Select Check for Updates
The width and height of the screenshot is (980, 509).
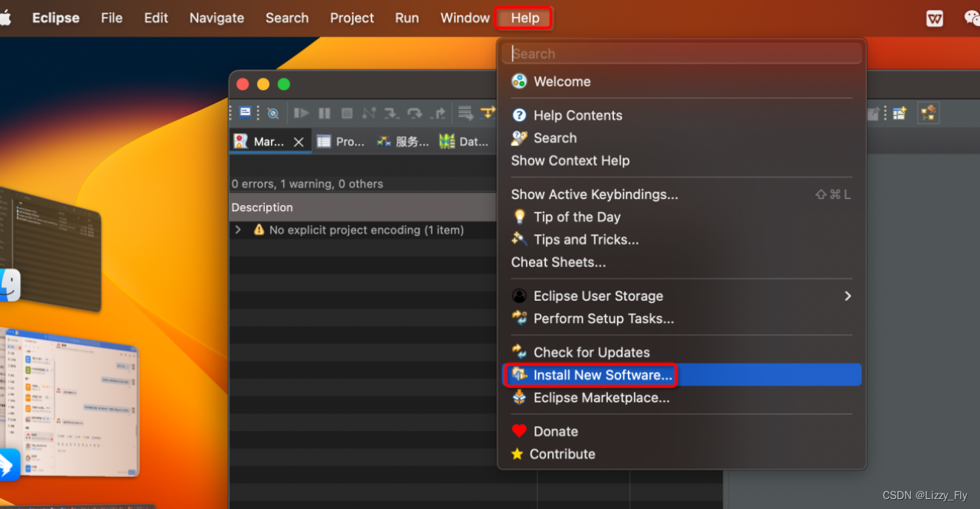pos(681,352)
